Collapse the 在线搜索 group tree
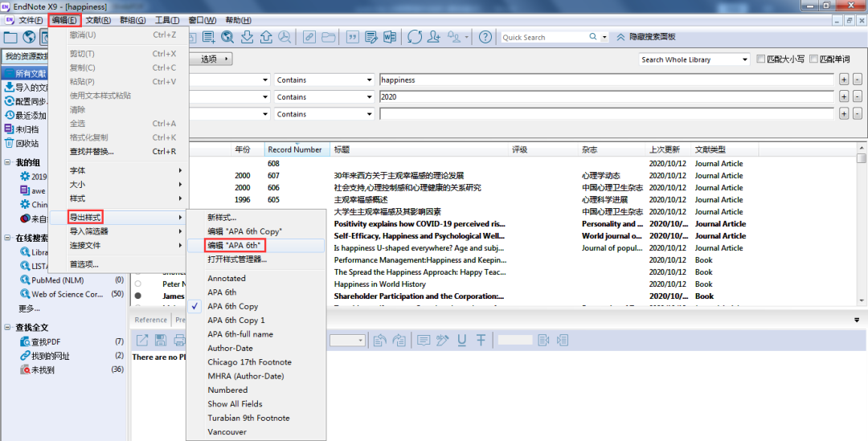 click(x=8, y=238)
